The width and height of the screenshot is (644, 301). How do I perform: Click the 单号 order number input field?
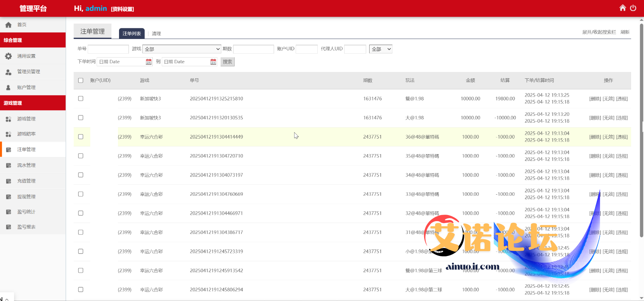click(108, 49)
